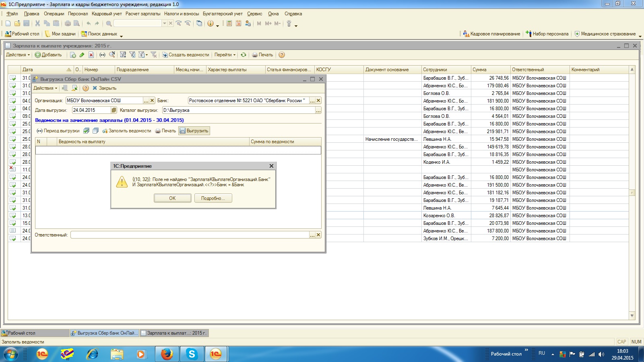Open Мои задачи in the panel toolbar
This screenshot has width=644, height=362.
pyautogui.click(x=60, y=34)
